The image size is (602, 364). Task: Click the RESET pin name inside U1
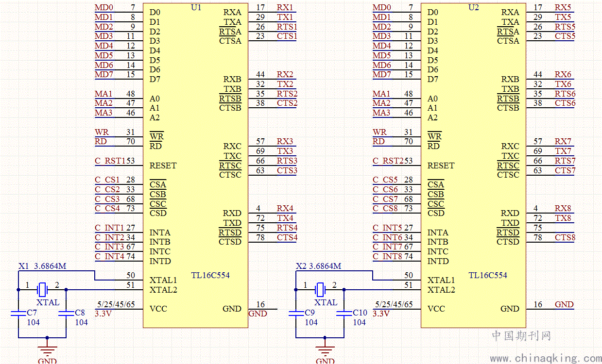pyautogui.click(x=163, y=165)
